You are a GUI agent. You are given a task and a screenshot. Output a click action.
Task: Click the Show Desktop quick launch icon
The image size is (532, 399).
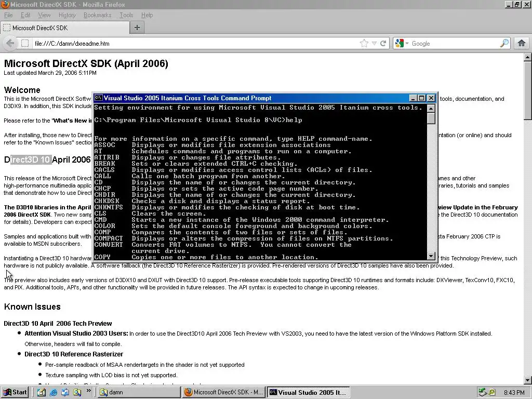[x=42, y=392]
